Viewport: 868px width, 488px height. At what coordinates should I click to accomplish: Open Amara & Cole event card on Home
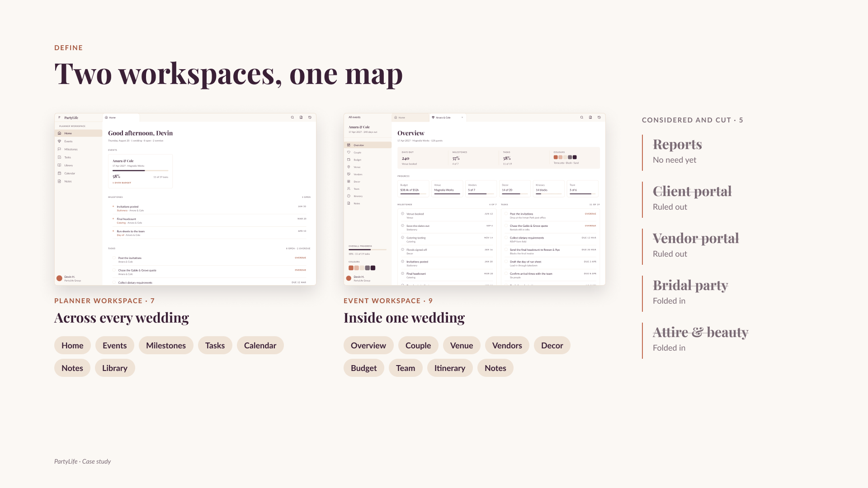[140, 171]
